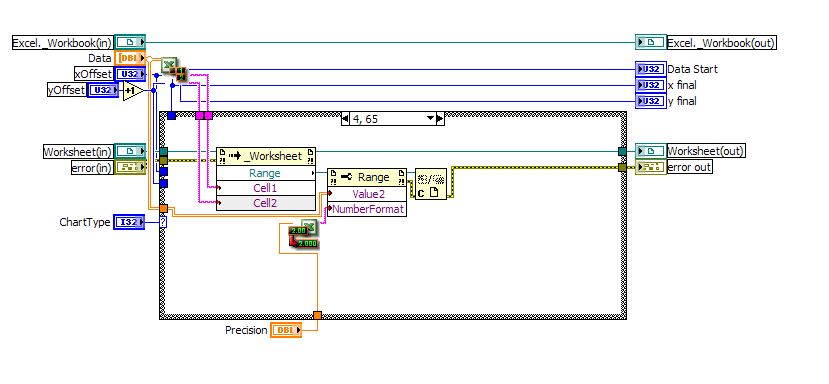Click the Range property node header
Screen dimensions: 829x384
[x=367, y=177]
